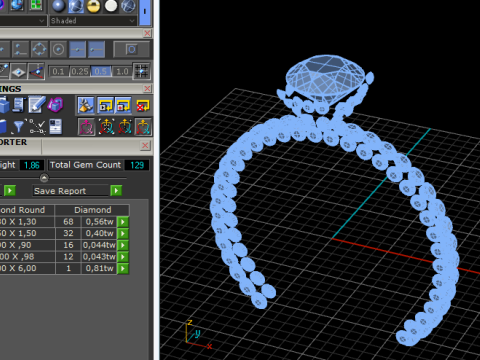Select the highlighted wireframe sphere display mode
Image resolution: width=480 pixels, height=360 pixels.
click(x=76, y=6)
